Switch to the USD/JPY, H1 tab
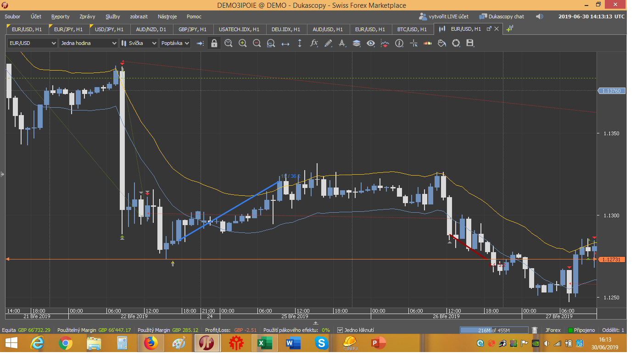The image size is (642, 364). [109, 29]
